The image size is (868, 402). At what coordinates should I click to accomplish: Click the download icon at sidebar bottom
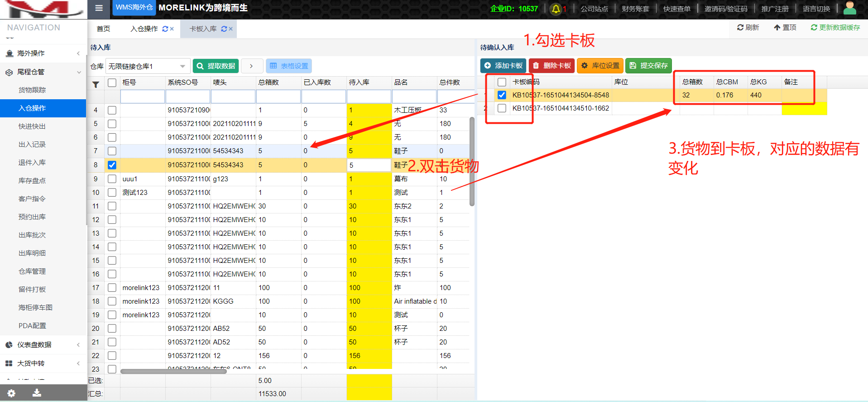pos(37,393)
